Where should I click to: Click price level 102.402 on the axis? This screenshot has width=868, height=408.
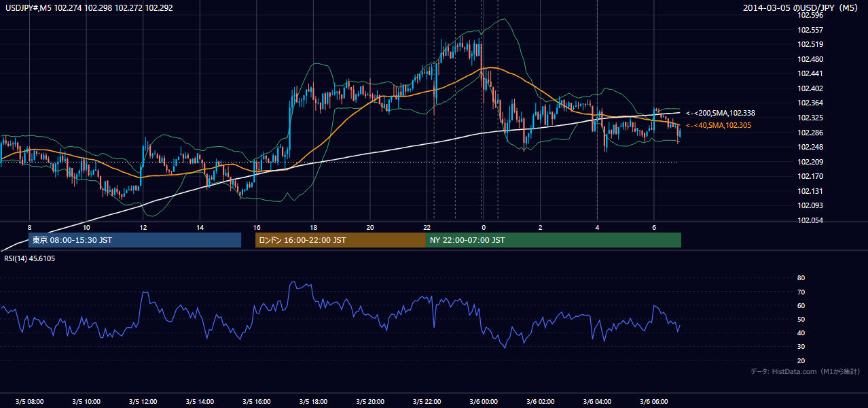pyautogui.click(x=809, y=88)
